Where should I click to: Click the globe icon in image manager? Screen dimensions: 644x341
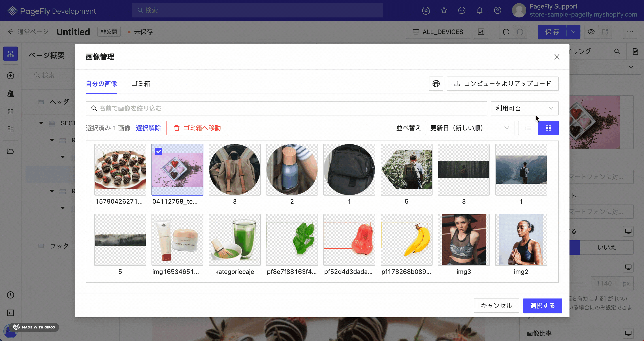[436, 83]
